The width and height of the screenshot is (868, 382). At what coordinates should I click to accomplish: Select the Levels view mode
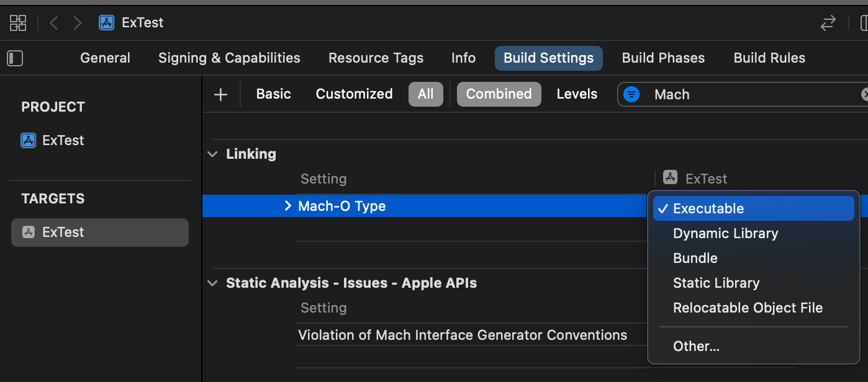pos(577,94)
